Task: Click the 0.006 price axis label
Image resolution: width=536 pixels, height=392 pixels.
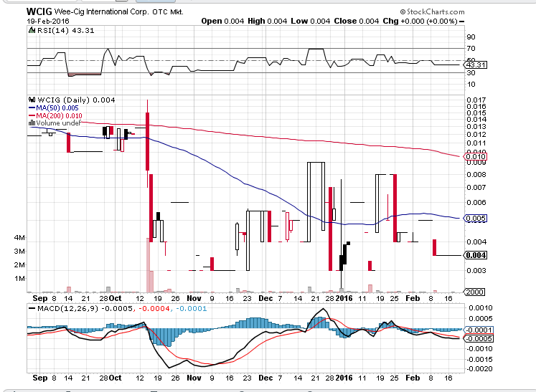Action: [x=476, y=203]
